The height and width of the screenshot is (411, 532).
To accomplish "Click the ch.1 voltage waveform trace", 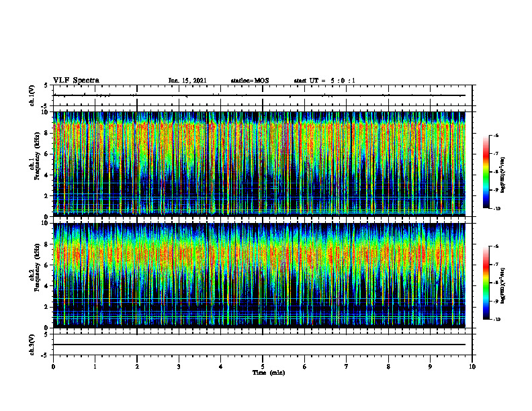I will tap(259, 95).
